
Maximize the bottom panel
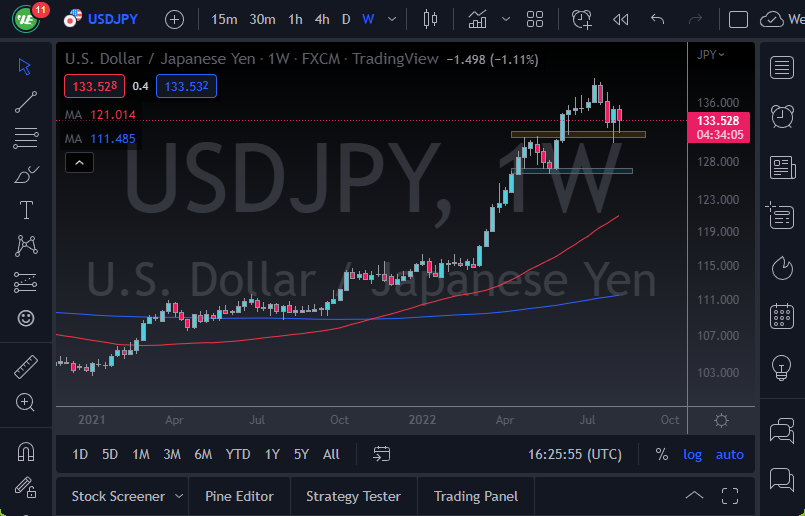coord(730,496)
